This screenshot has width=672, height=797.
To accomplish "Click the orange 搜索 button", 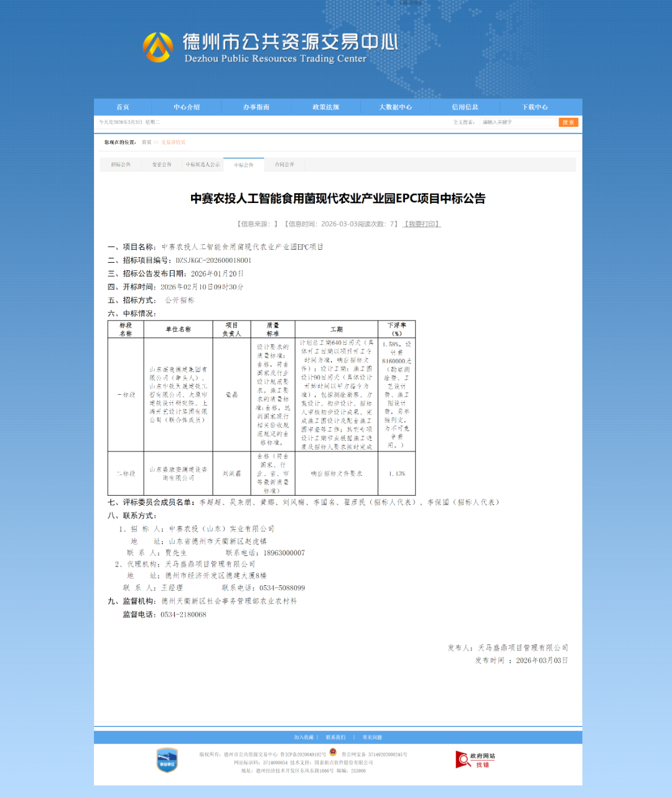I will click(568, 122).
